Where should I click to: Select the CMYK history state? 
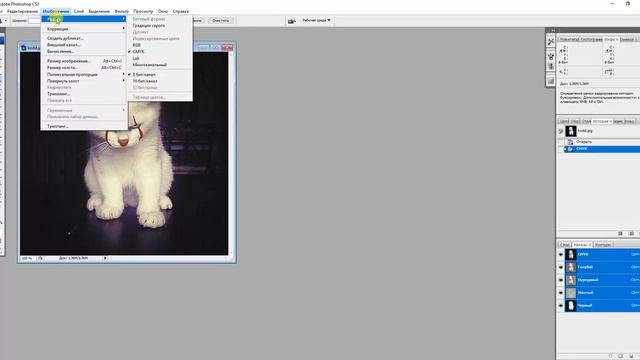pos(602,149)
